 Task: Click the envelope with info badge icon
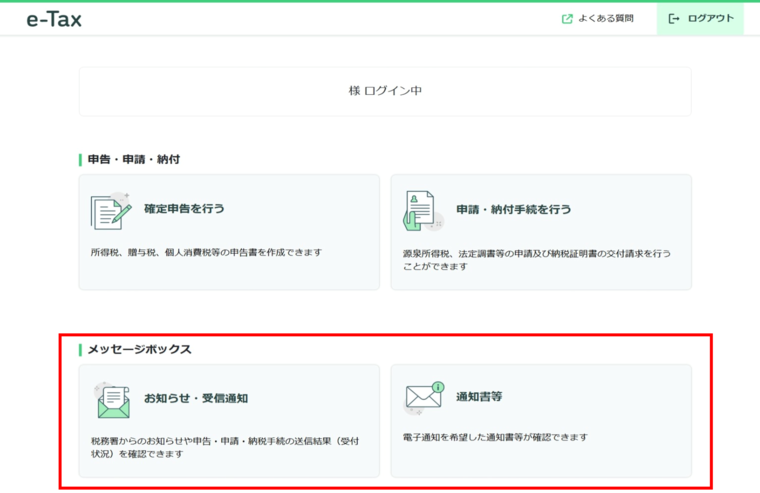(424, 398)
